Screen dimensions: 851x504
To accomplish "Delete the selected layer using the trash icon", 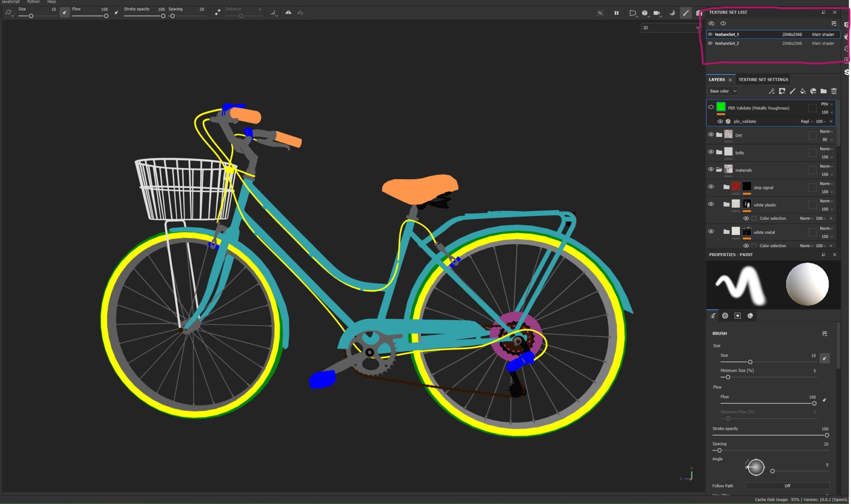I will pos(834,91).
